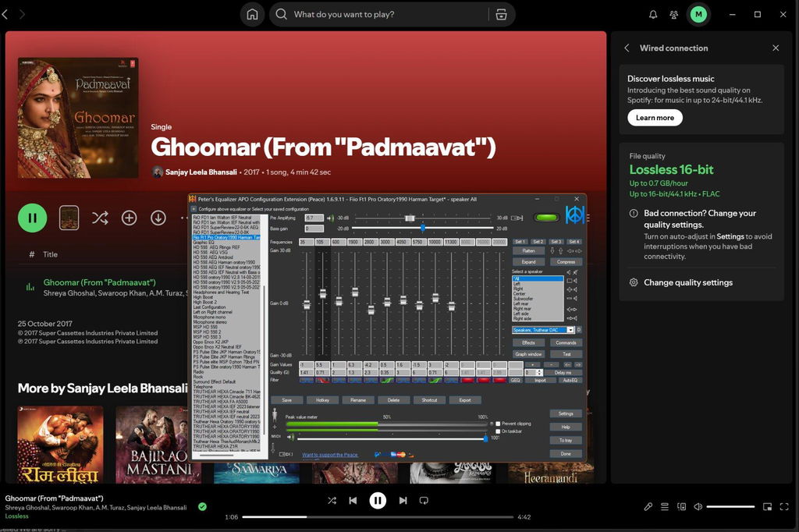Screen dimensions: 799x532
Task: Click the 105 Hz band filter type icon
Action: (322, 380)
